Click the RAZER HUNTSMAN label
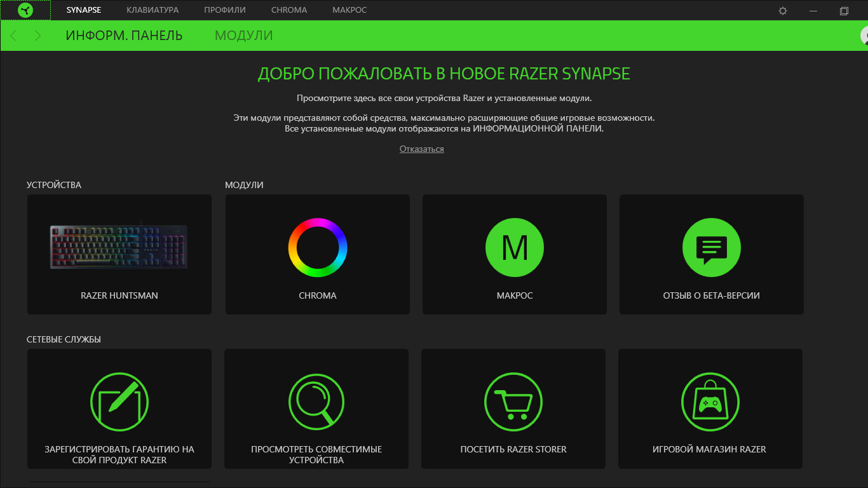The height and width of the screenshot is (488, 868). tap(119, 295)
